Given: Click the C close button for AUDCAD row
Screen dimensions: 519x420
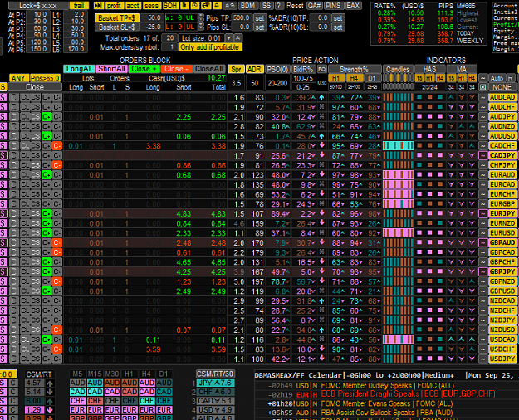Looking at the screenshot, I should coord(13,98).
